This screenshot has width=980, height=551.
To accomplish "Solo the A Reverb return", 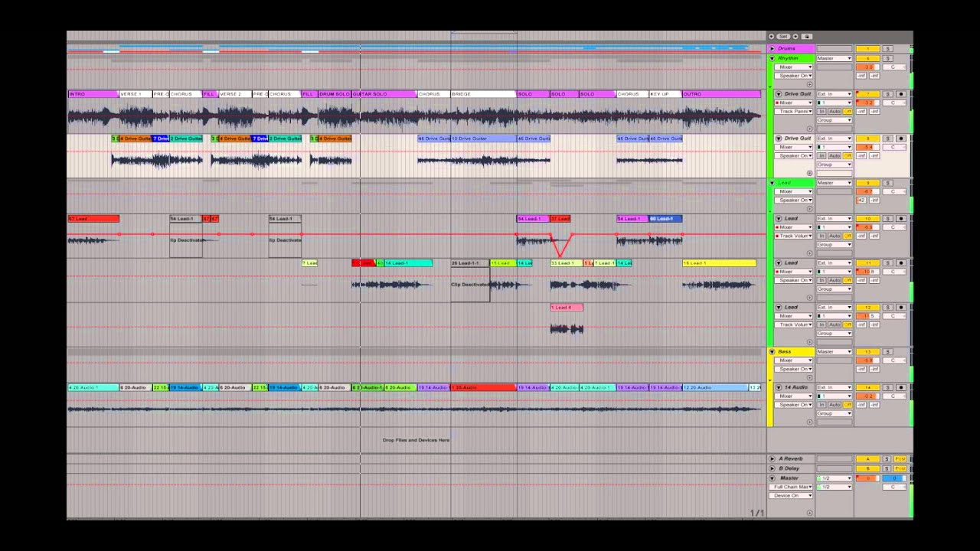I will click(887, 458).
